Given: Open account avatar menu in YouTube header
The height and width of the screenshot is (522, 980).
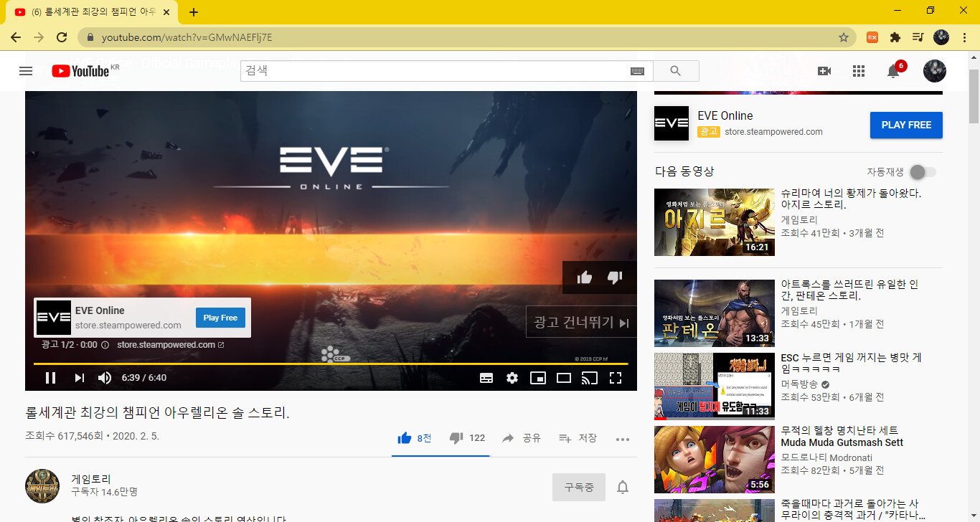Looking at the screenshot, I should click(934, 71).
